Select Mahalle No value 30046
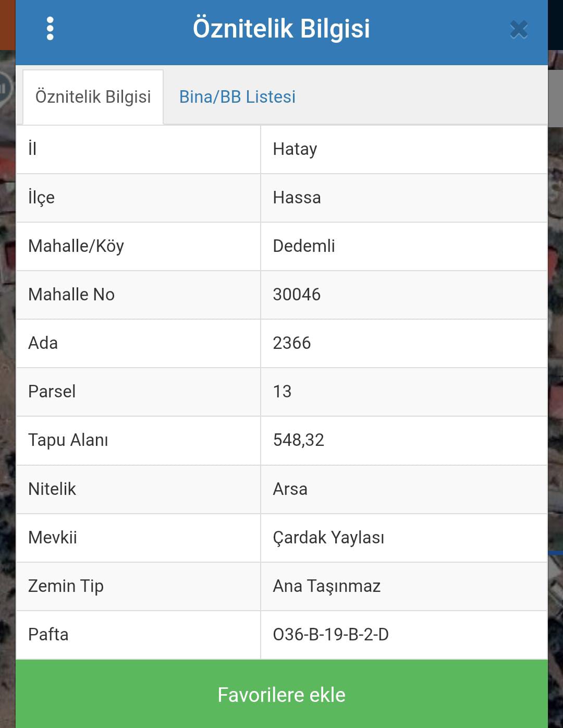This screenshot has height=728, width=563. click(x=297, y=295)
